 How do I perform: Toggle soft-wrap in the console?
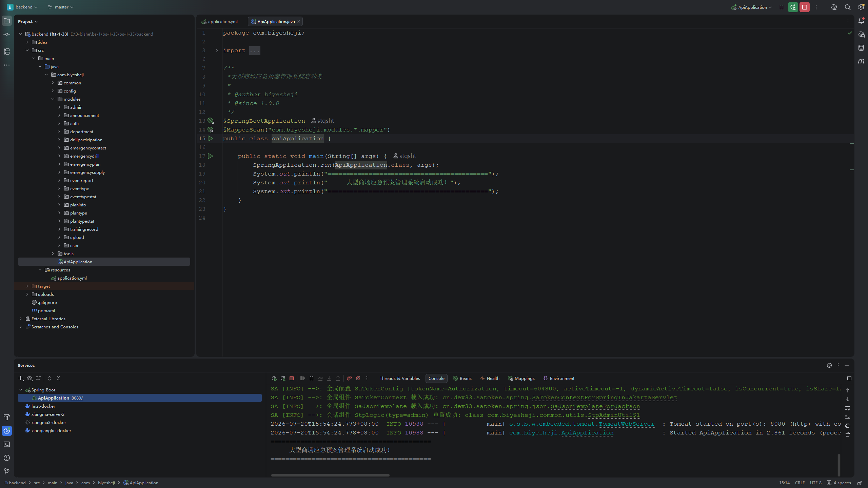click(x=848, y=408)
